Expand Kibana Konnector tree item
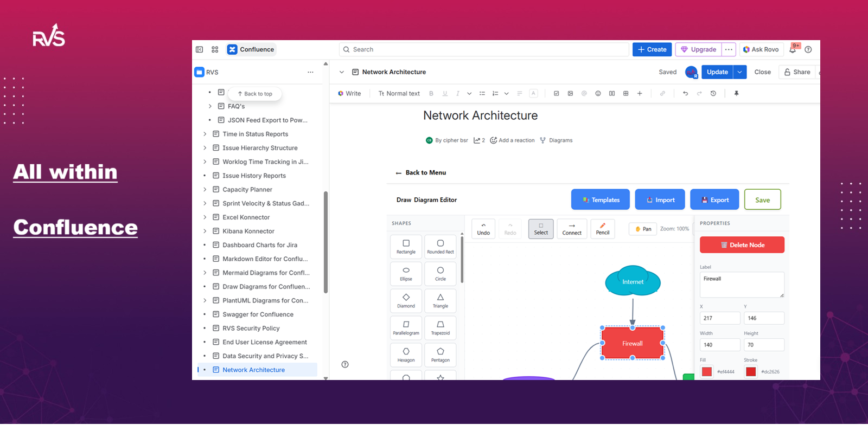868x425 pixels. [x=205, y=231]
